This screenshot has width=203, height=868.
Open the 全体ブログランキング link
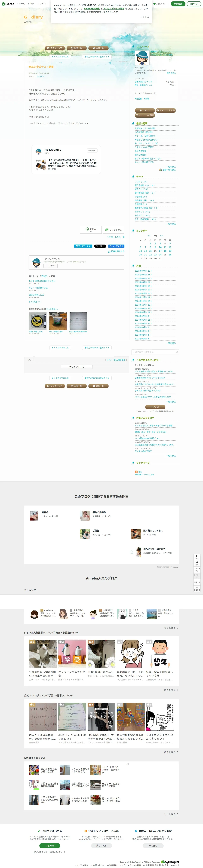(x=143, y=82)
